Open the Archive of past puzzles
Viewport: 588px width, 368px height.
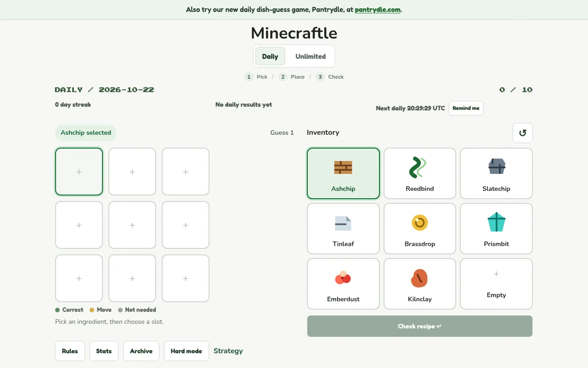point(141,351)
